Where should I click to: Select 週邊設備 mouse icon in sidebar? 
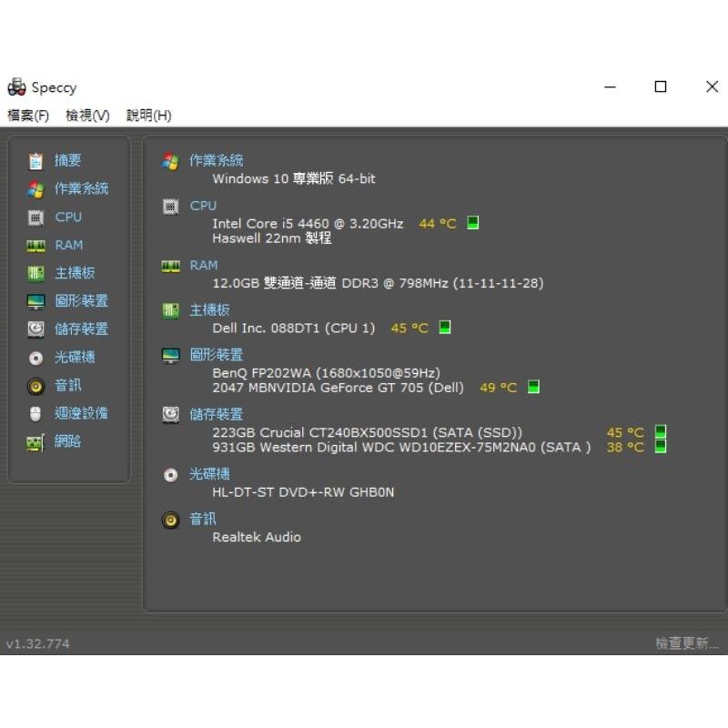coord(35,414)
